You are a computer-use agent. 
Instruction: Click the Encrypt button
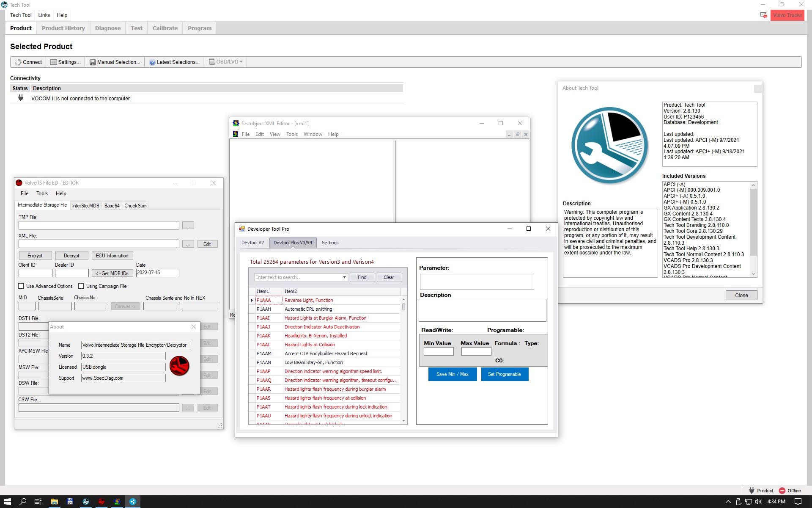point(35,256)
